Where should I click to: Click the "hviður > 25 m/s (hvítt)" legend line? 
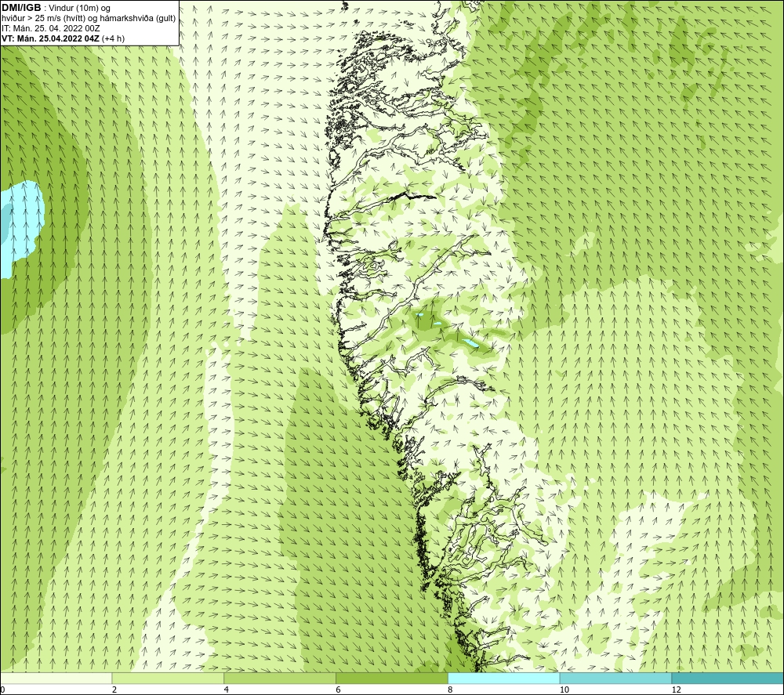pos(89,19)
